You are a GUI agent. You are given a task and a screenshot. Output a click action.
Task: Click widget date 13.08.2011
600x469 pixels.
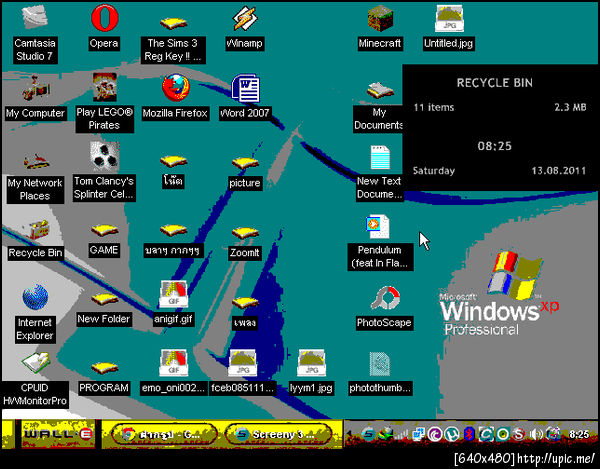[x=559, y=171]
